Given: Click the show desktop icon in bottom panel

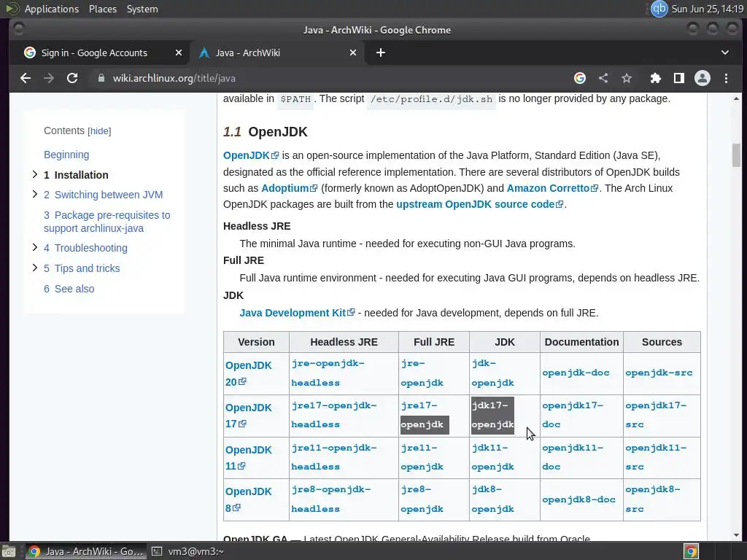Looking at the screenshot, I should [9, 551].
